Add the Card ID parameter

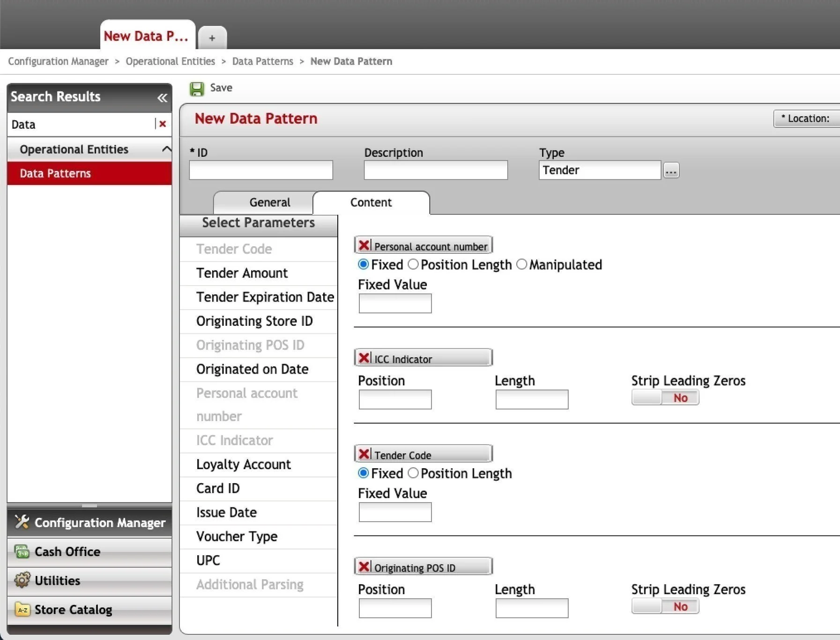259,488
